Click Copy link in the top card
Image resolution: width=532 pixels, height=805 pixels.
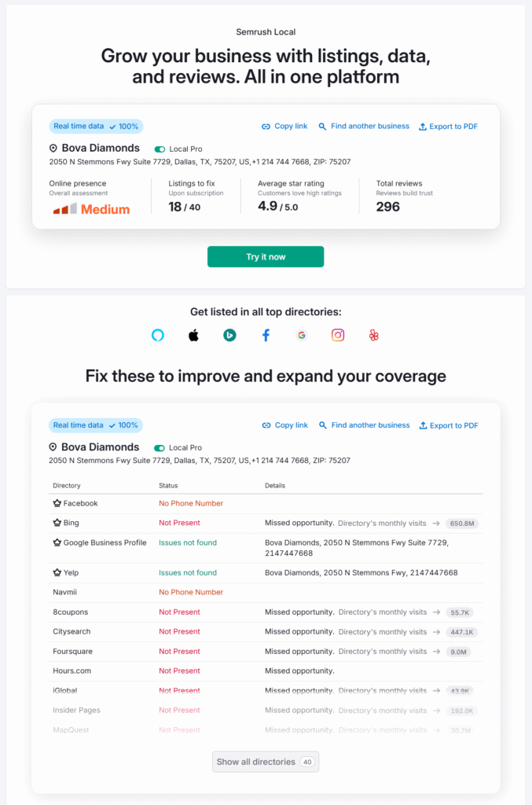[284, 127]
